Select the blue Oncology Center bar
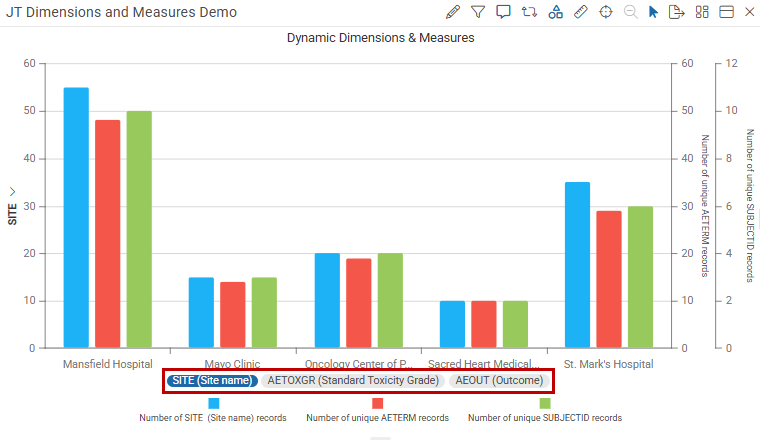Viewport: 760px width, 440px height. [327, 300]
